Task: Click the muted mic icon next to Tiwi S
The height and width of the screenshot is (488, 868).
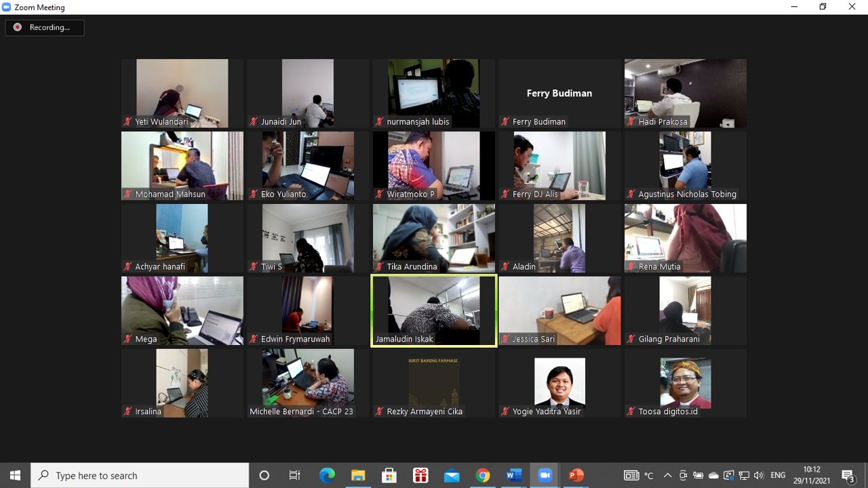Action: (254, 267)
